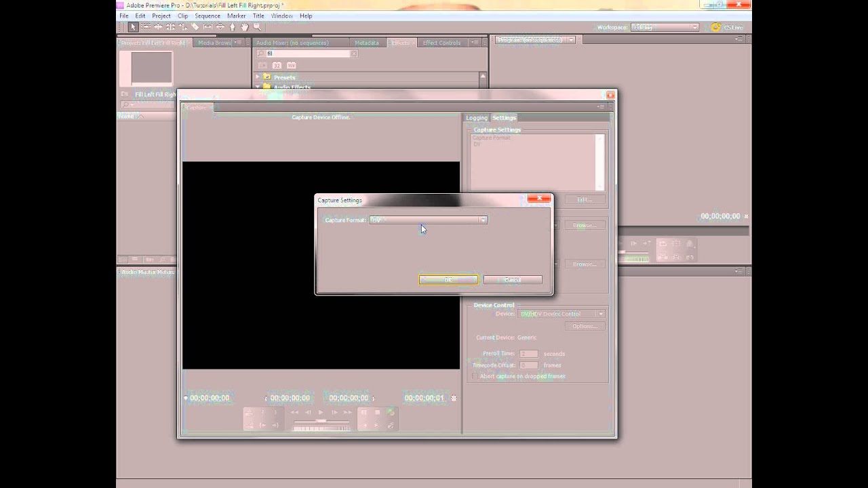Viewport: 868px width, 488px height.
Task: Open the Effects panel flyout menu
Action: pos(475,43)
